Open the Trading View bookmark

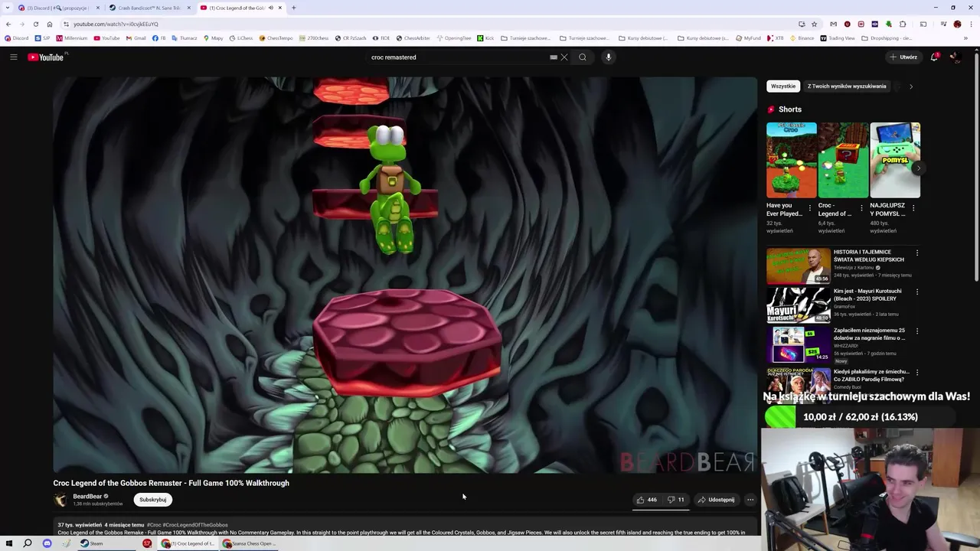[x=837, y=38]
